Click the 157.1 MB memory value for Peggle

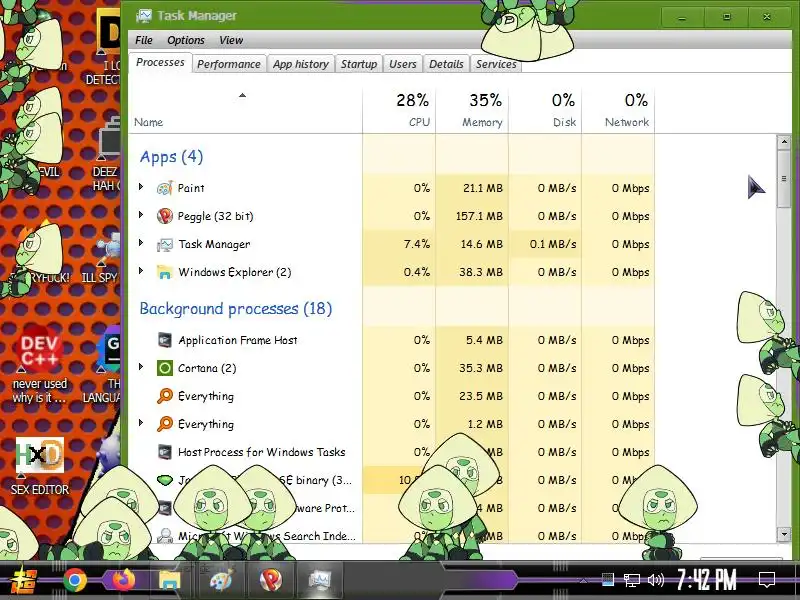pos(479,216)
